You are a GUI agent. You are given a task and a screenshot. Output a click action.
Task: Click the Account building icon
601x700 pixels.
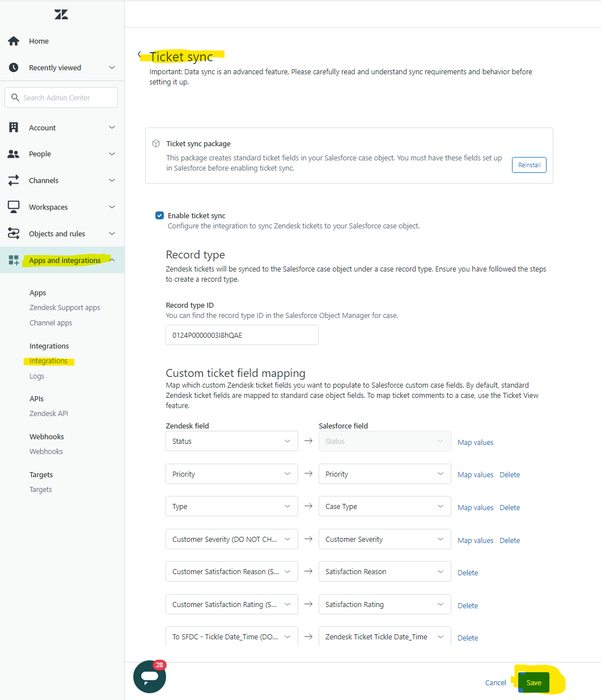coord(14,128)
